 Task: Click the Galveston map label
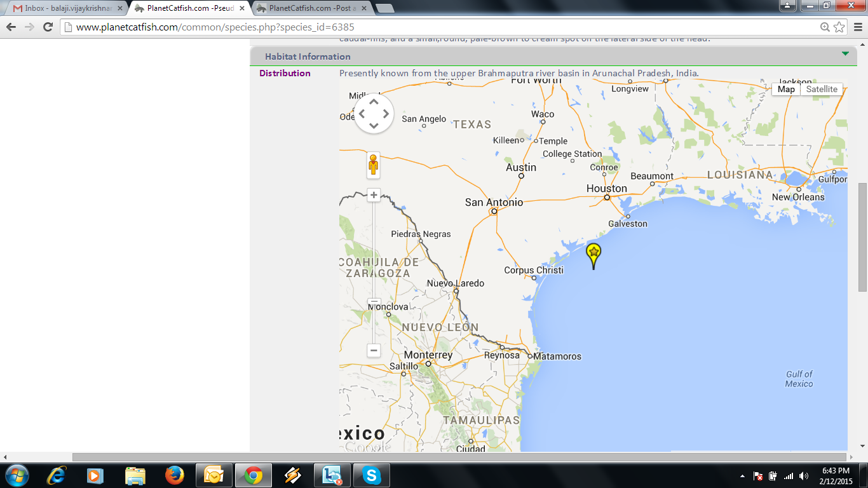pyautogui.click(x=628, y=224)
